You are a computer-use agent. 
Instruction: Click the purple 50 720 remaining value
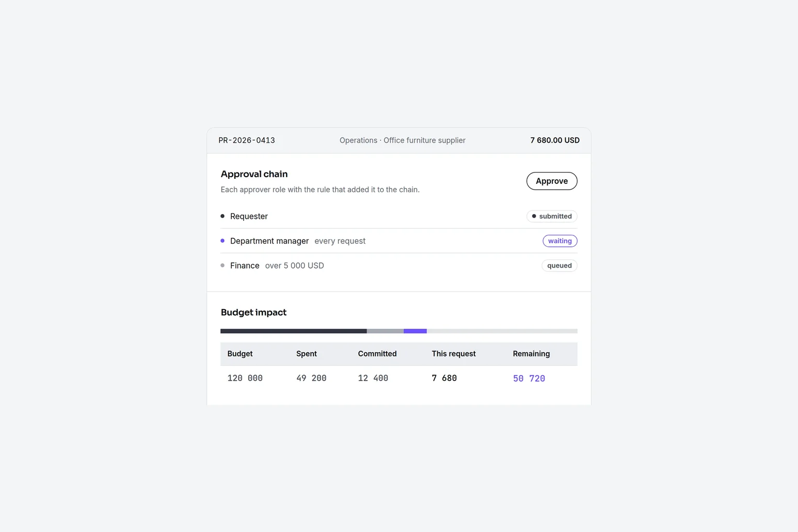coord(529,379)
